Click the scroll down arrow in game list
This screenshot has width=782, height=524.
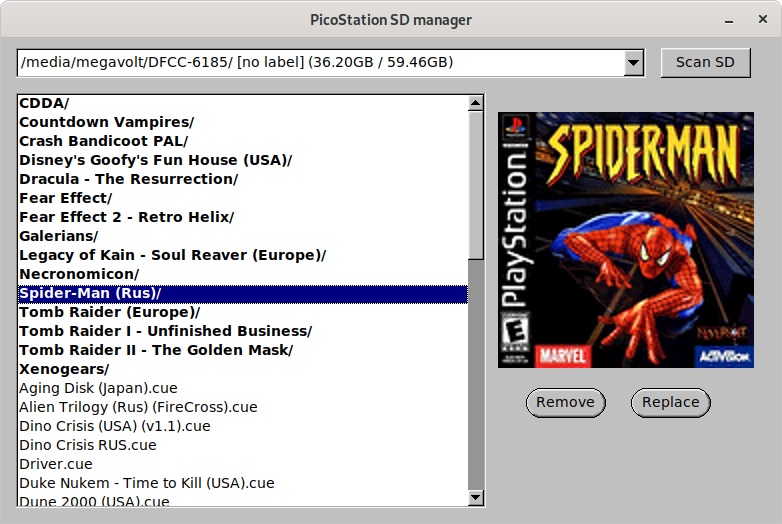click(x=475, y=497)
